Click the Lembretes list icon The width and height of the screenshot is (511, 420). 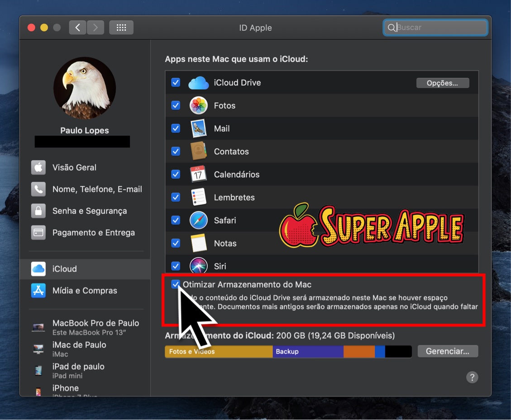coord(198,198)
